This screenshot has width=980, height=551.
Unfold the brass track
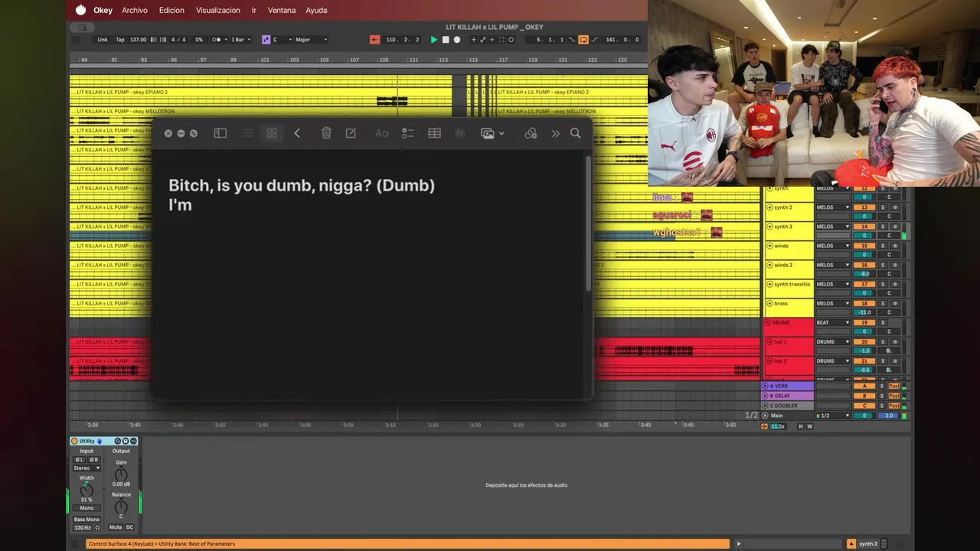[769, 303]
